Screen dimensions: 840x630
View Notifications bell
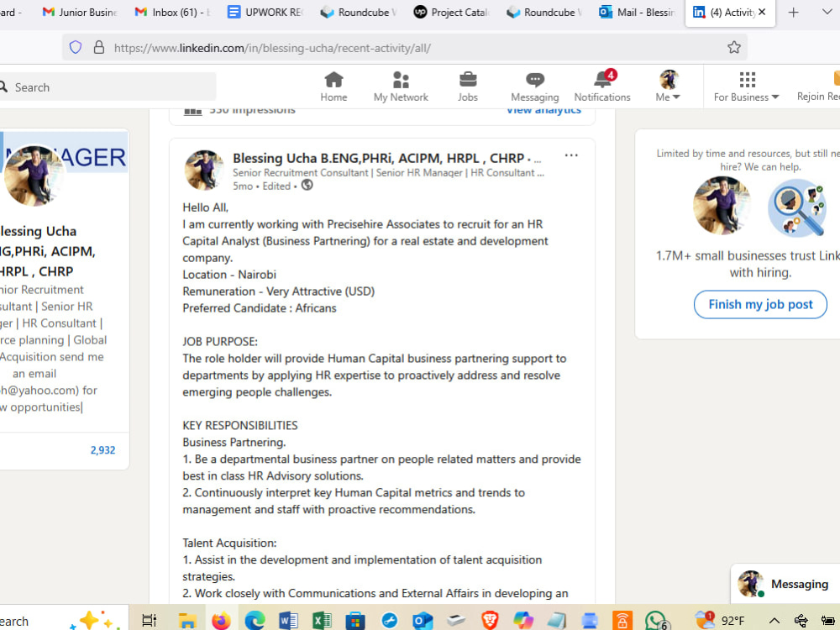[x=602, y=87]
